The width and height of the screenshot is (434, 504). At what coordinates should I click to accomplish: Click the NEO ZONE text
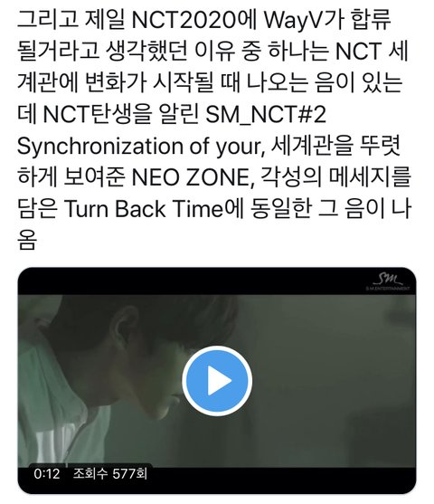pyautogui.click(x=190, y=177)
